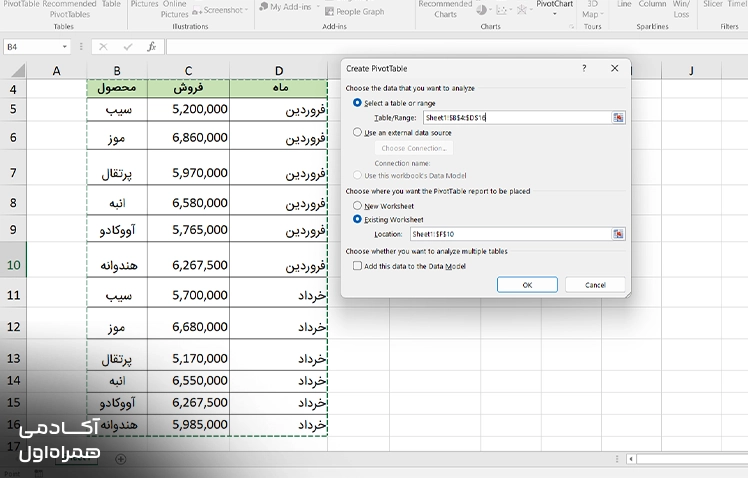
Task: Click inside the Location input field
Action: click(x=511, y=234)
